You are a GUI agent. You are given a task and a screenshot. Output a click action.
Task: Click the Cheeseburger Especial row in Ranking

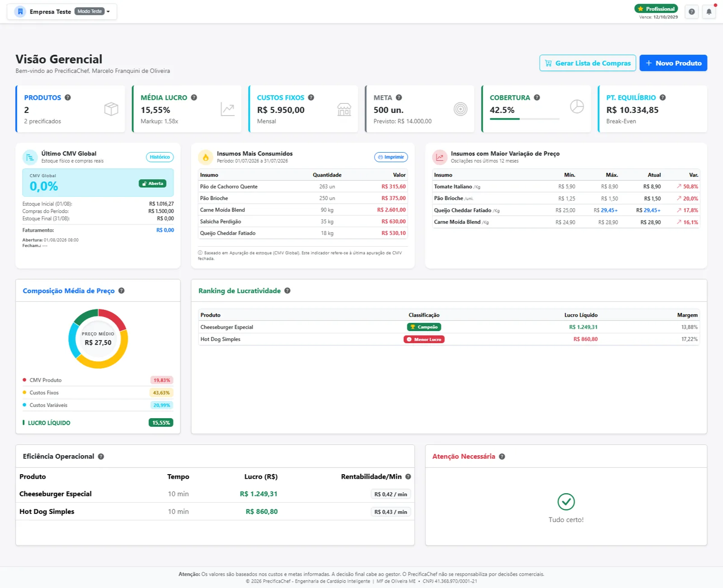click(x=449, y=327)
